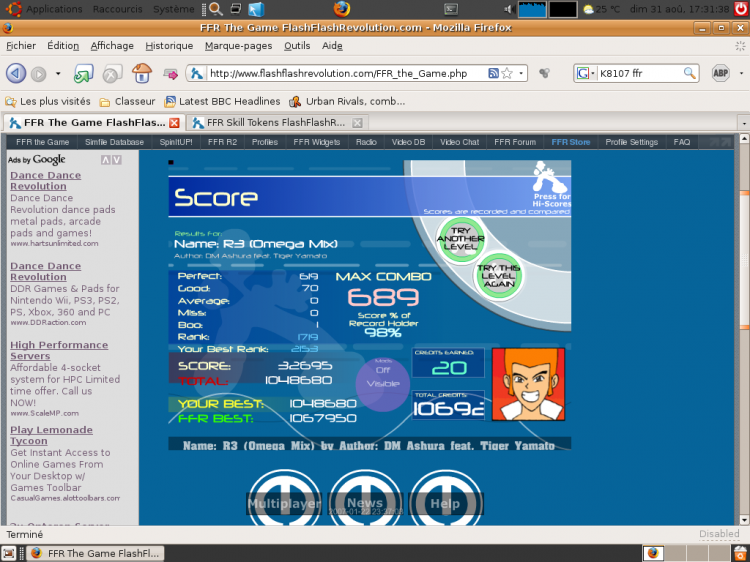Click the next ad arrow in Ads by Google

pyautogui.click(x=117, y=160)
